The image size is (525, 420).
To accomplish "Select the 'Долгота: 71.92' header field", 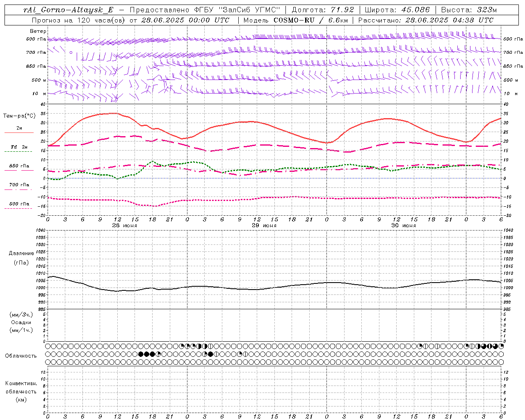I will [322, 10].
